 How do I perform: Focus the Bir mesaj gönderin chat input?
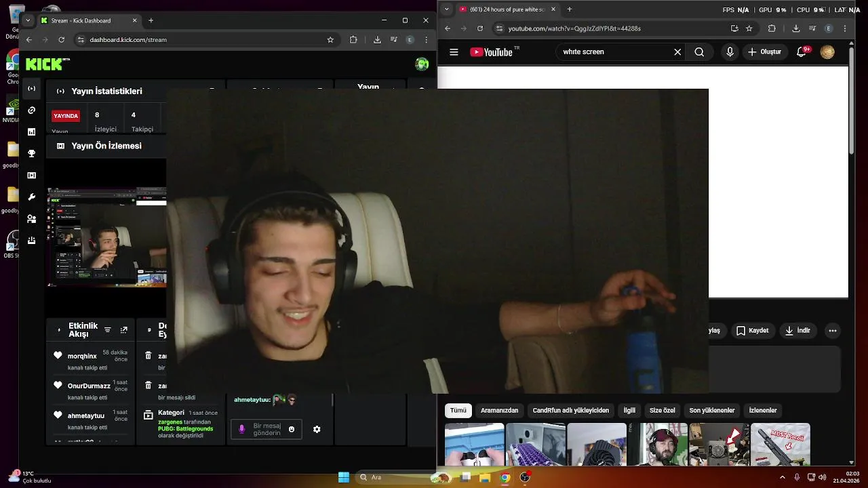(x=267, y=429)
